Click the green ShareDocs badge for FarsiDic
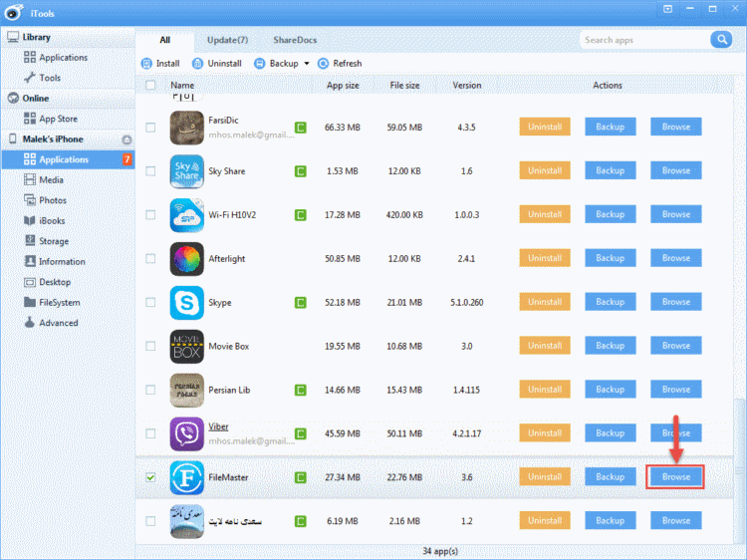The image size is (747, 560). pyautogui.click(x=300, y=128)
